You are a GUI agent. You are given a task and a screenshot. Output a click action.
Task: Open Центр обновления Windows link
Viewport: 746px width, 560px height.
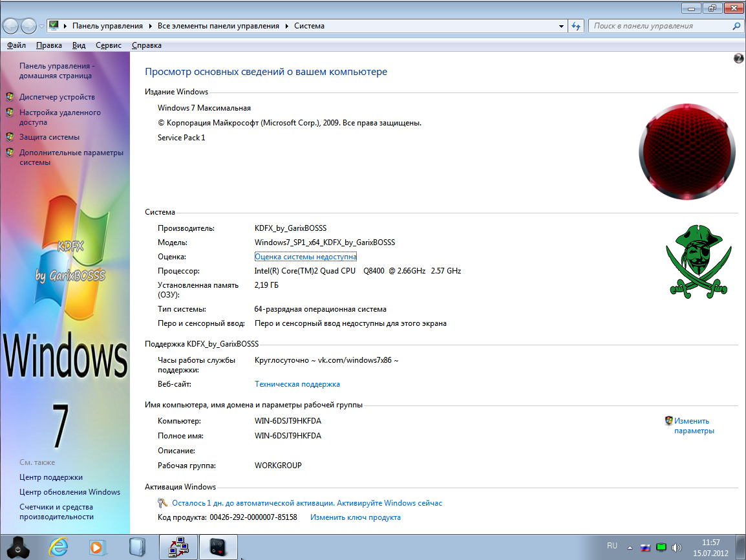[70, 492]
